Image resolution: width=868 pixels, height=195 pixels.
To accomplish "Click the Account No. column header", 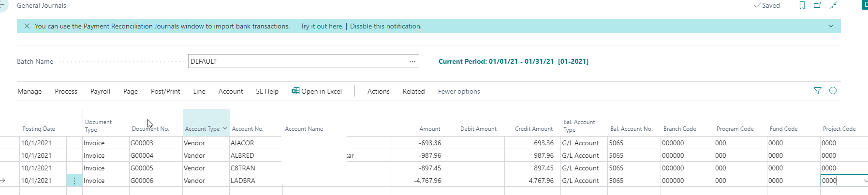I will pos(248,129).
